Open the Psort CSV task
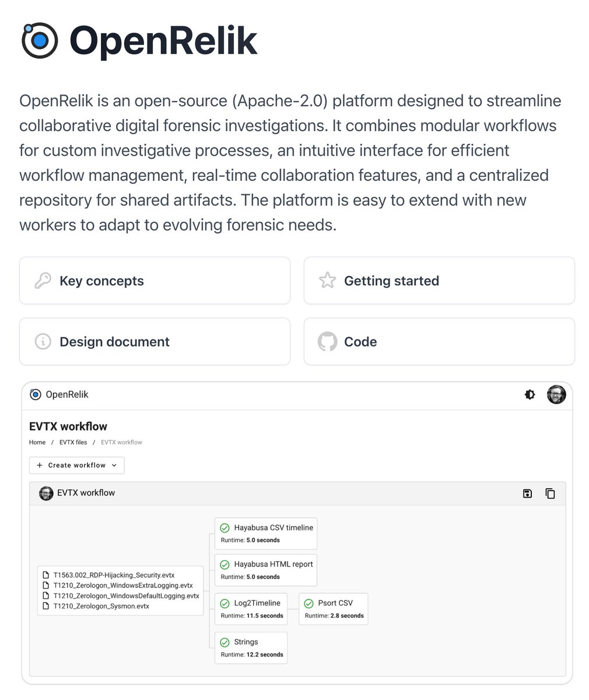Screen dimensions: 589x700 click(x=334, y=609)
